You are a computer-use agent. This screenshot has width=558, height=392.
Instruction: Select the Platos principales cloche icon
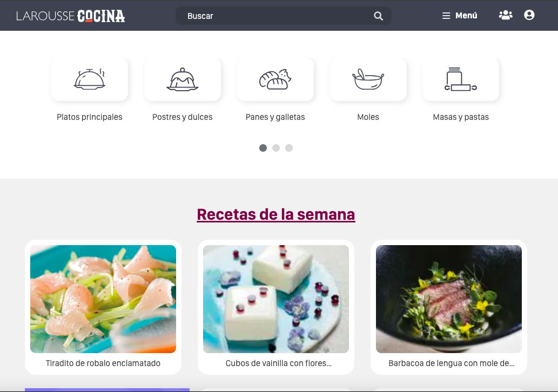tap(90, 79)
